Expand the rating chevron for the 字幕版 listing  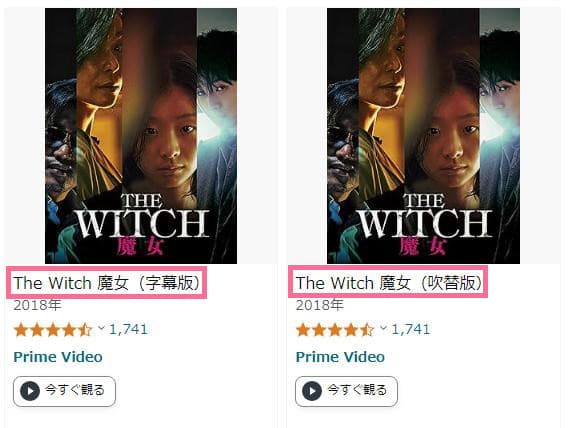click(x=101, y=328)
